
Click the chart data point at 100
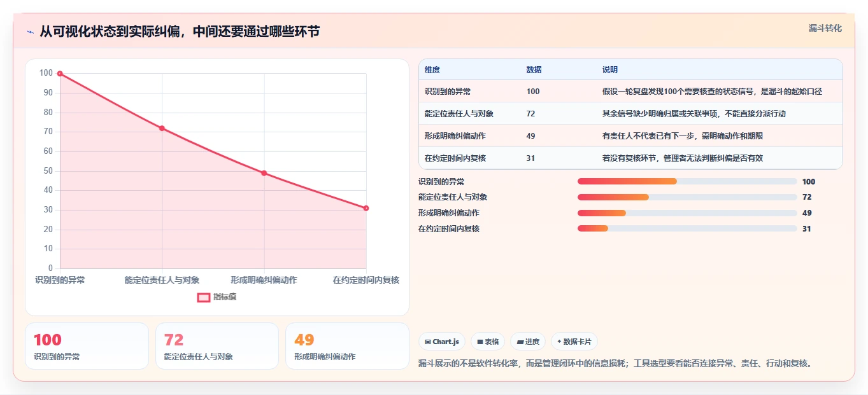tap(60, 74)
